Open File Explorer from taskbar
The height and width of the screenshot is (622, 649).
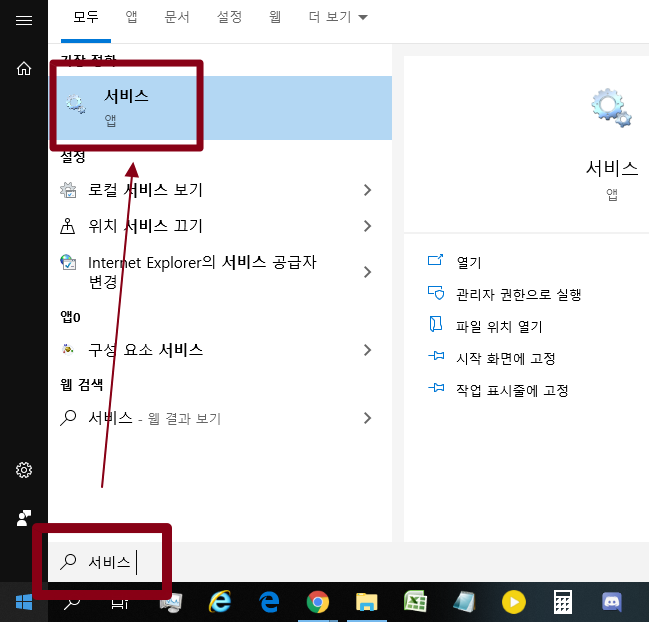tap(367, 602)
